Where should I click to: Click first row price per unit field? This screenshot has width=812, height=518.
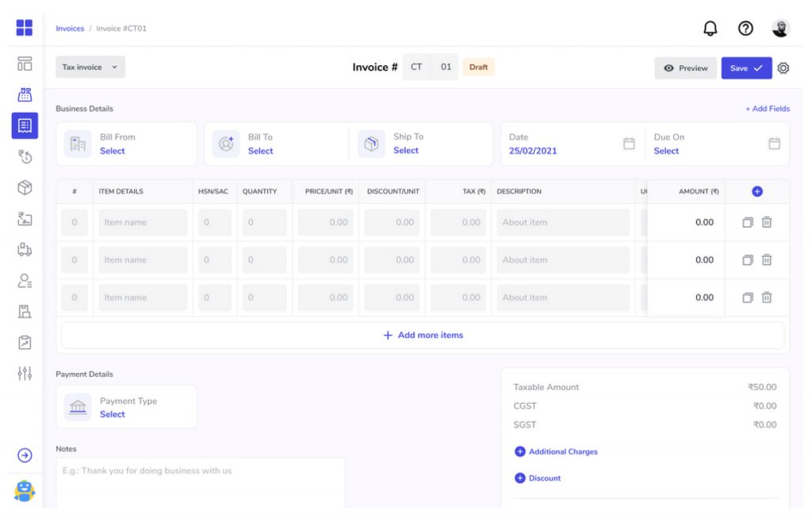coord(325,222)
